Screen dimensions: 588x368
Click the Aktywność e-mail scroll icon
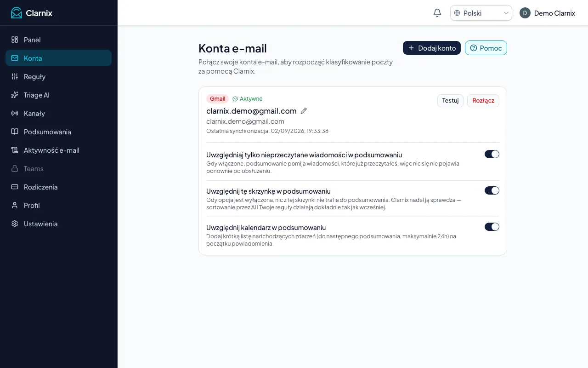(x=15, y=150)
